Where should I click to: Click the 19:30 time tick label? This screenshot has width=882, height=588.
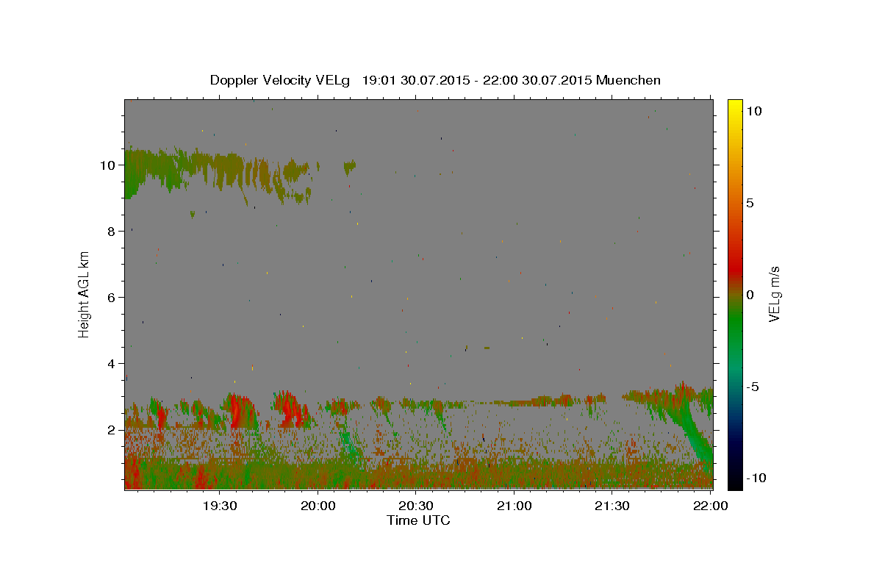pyautogui.click(x=219, y=506)
